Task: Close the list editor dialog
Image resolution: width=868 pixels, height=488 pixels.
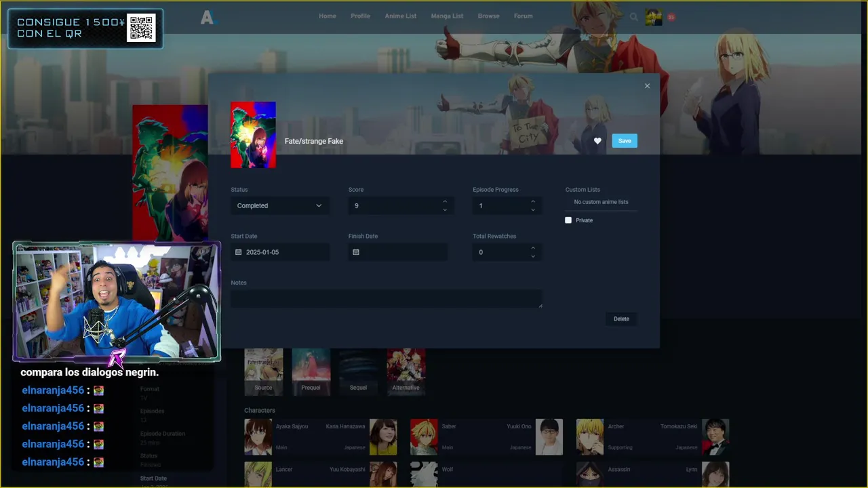Action: pyautogui.click(x=647, y=86)
